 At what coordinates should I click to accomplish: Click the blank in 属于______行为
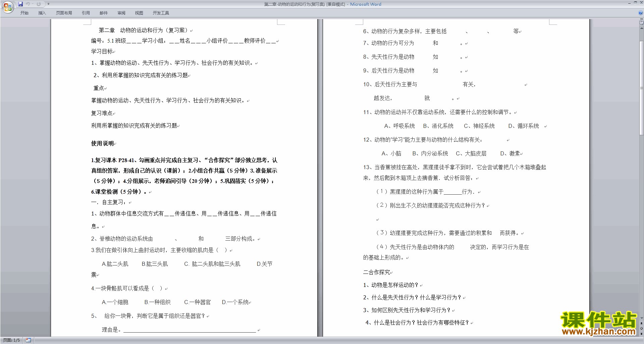click(x=452, y=192)
